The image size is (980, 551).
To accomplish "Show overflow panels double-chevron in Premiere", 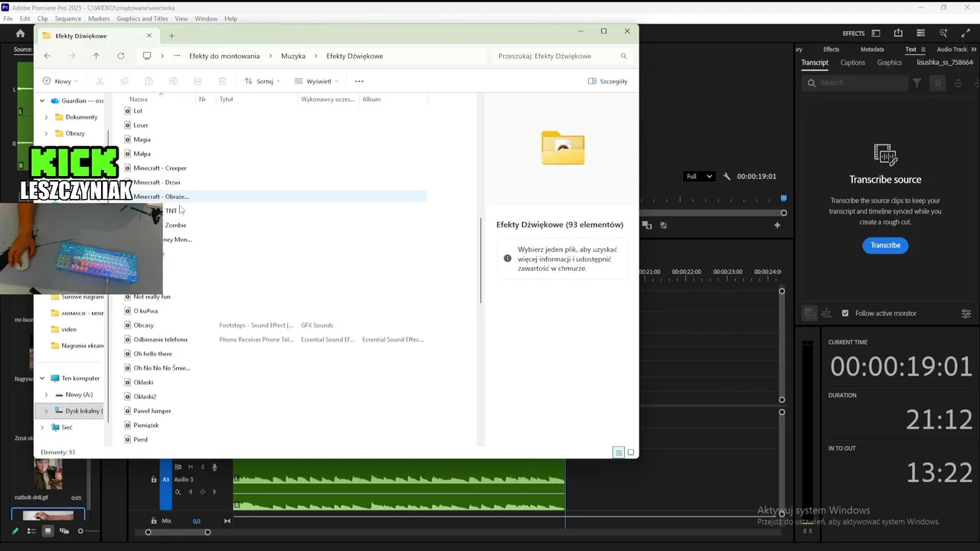I will (x=973, y=49).
